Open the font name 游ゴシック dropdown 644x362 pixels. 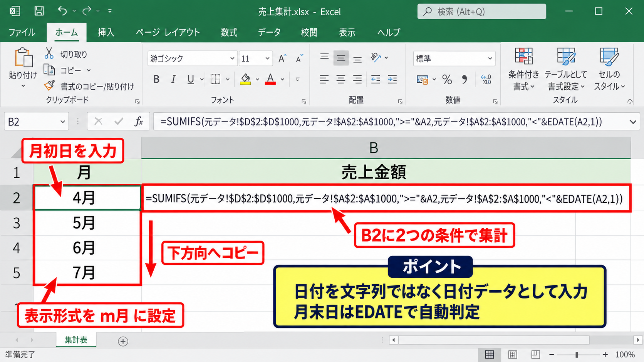[x=232, y=58]
